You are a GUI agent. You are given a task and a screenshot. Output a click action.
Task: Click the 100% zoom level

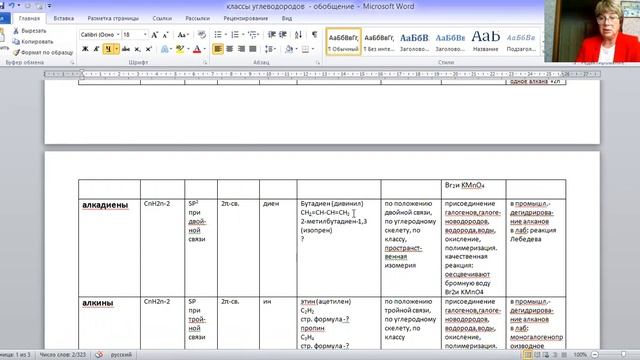tap(580, 355)
